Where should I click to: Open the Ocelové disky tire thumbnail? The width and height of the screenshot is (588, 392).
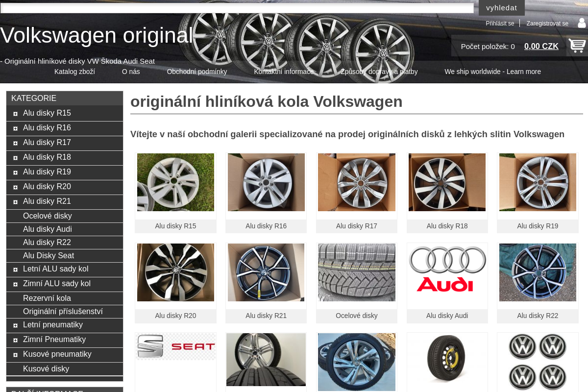coord(356,272)
